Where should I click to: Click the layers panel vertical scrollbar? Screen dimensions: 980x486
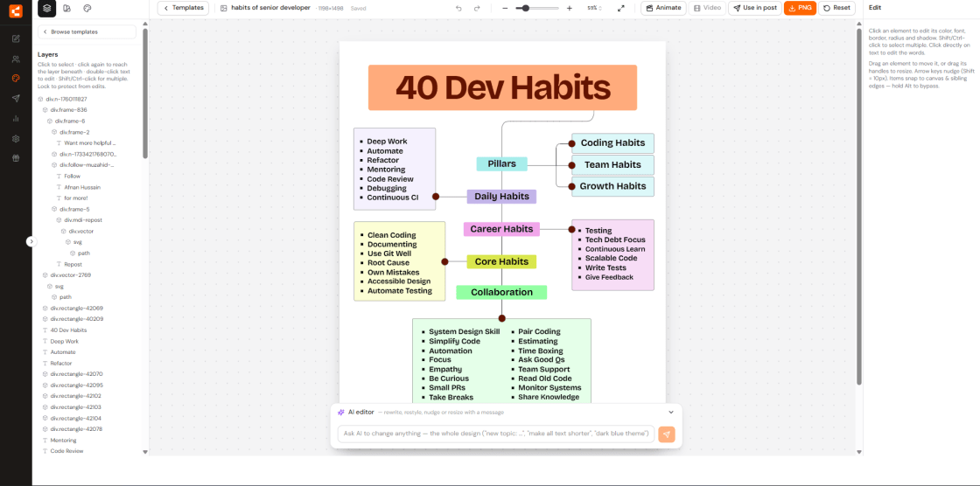tap(145, 94)
